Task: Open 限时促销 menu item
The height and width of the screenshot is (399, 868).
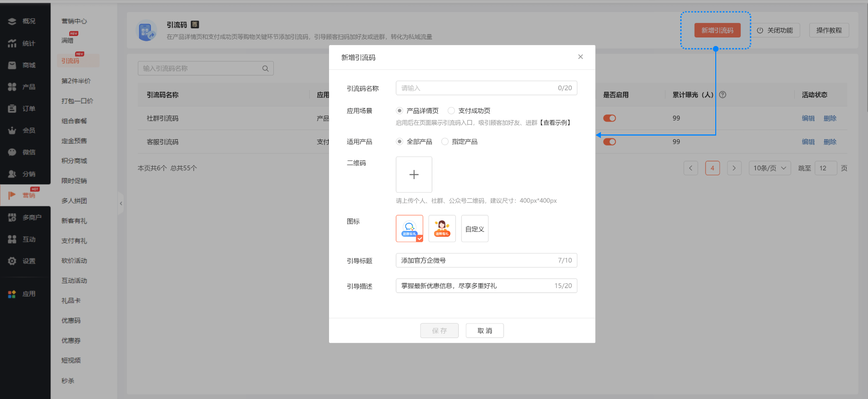Action: (x=74, y=181)
